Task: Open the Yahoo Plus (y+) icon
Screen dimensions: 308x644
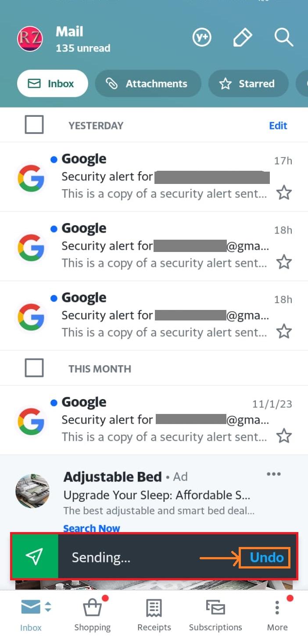Action: (x=202, y=38)
